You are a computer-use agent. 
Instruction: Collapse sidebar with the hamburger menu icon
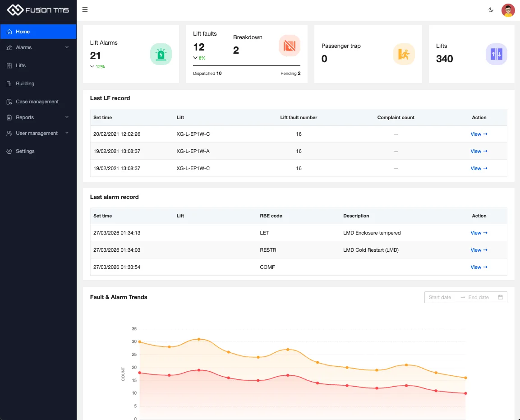click(x=85, y=10)
